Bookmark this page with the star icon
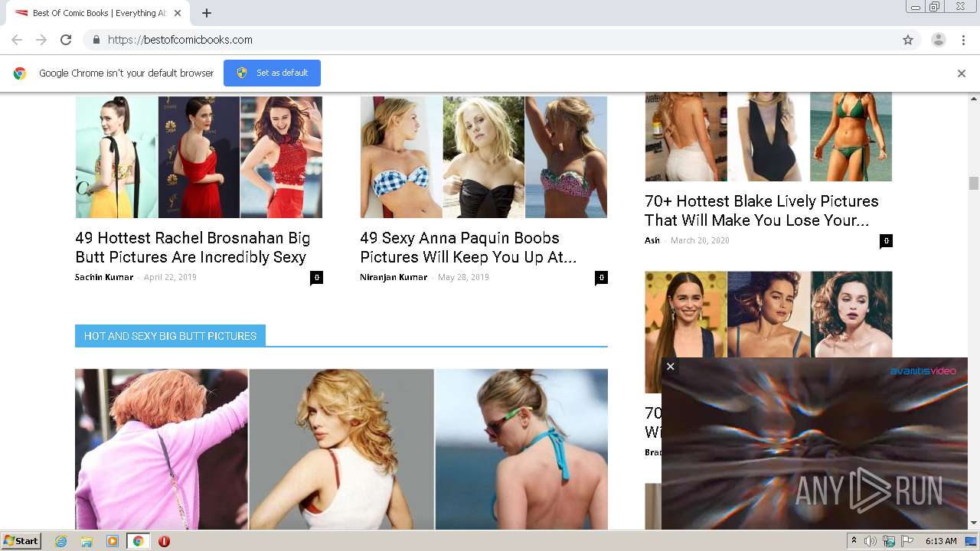The width and height of the screenshot is (980, 551). (908, 40)
